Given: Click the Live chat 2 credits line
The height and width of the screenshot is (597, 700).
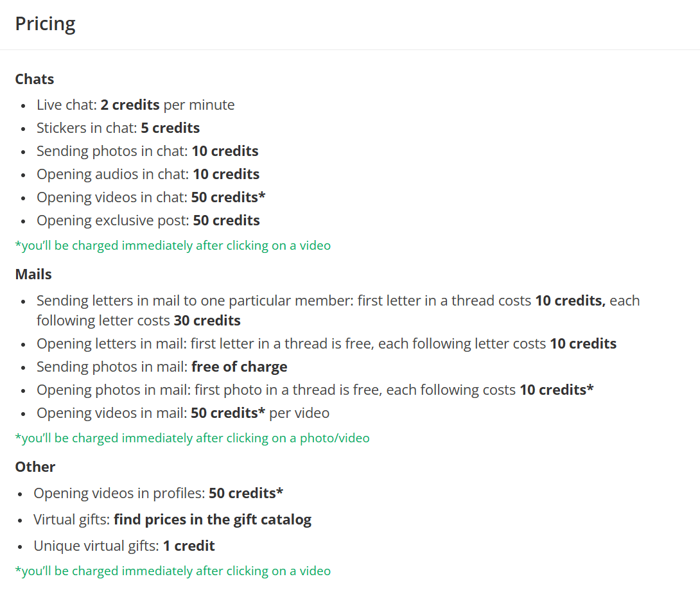Looking at the screenshot, I should click(x=136, y=105).
